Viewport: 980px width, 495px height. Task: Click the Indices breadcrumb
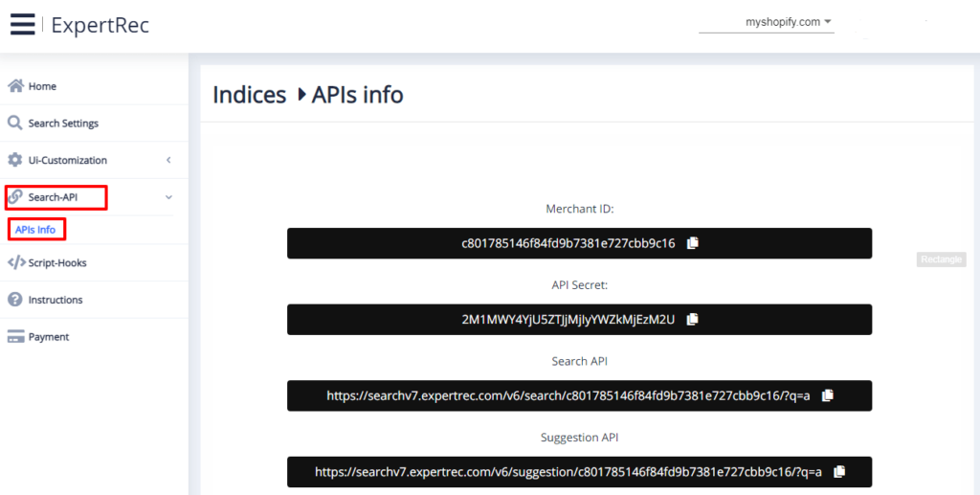click(x=249, y=95)
